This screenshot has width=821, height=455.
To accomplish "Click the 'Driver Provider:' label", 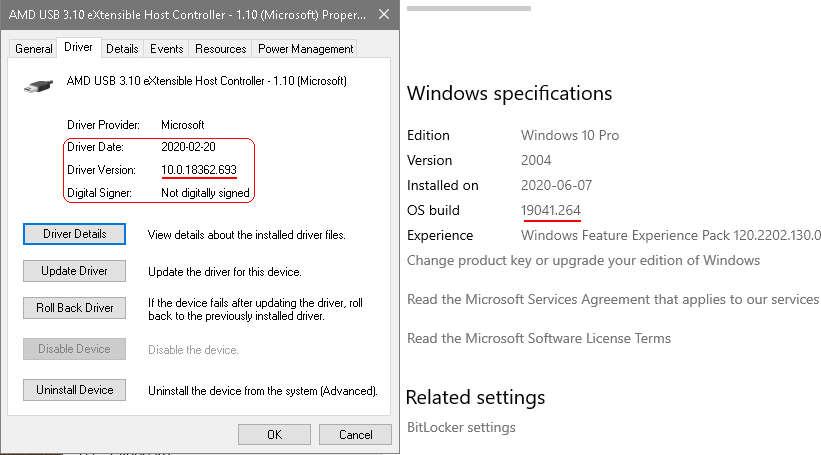I will click(104, 125).
